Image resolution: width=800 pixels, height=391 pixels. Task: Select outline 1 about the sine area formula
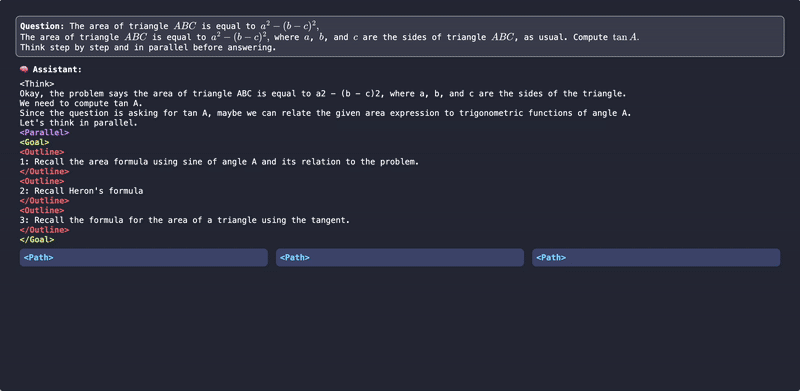219,162
